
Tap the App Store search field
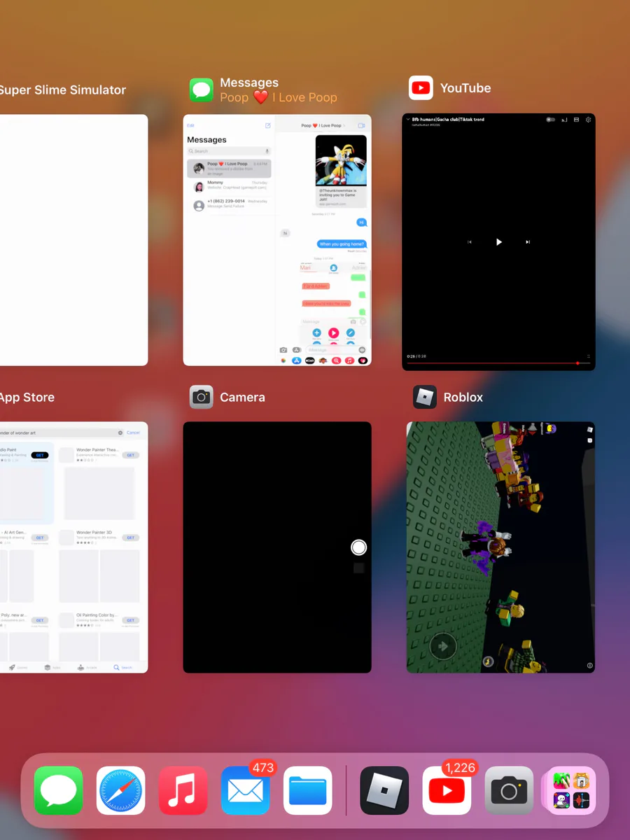[62, 433]
